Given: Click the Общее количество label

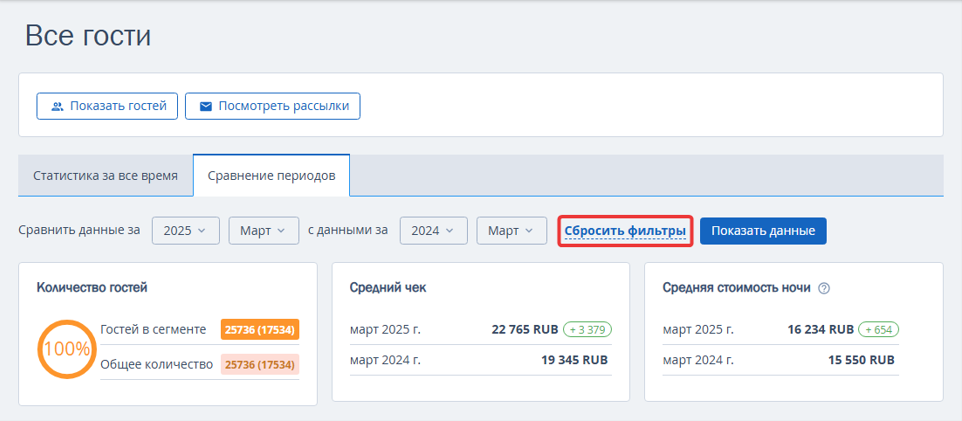Looking at the screenshot, I should coord(156,364).
